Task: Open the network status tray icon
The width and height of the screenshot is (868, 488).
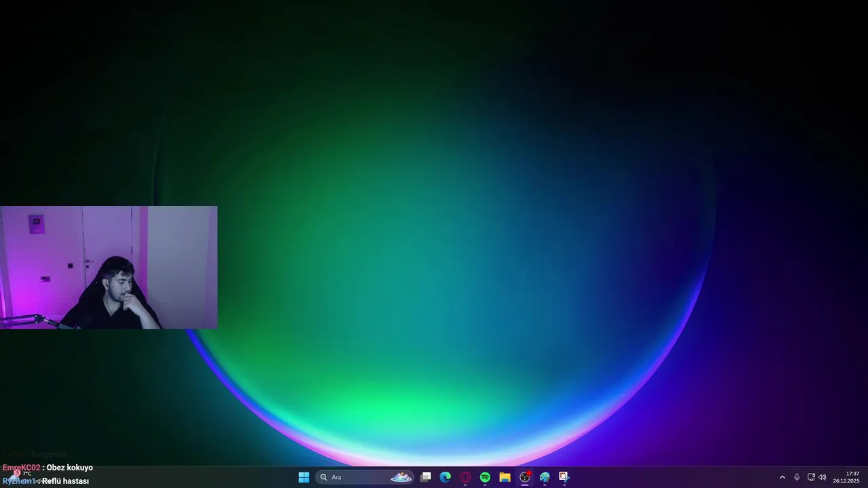Action: coord(811,477)
